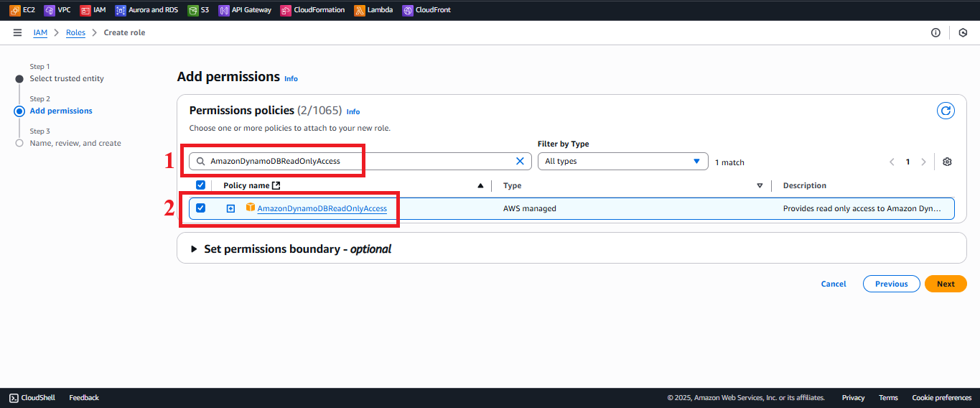The image size is (980, 408).
Task: Open table preferences gear icon
Action: pyautogui.click(x=947, y=162)
